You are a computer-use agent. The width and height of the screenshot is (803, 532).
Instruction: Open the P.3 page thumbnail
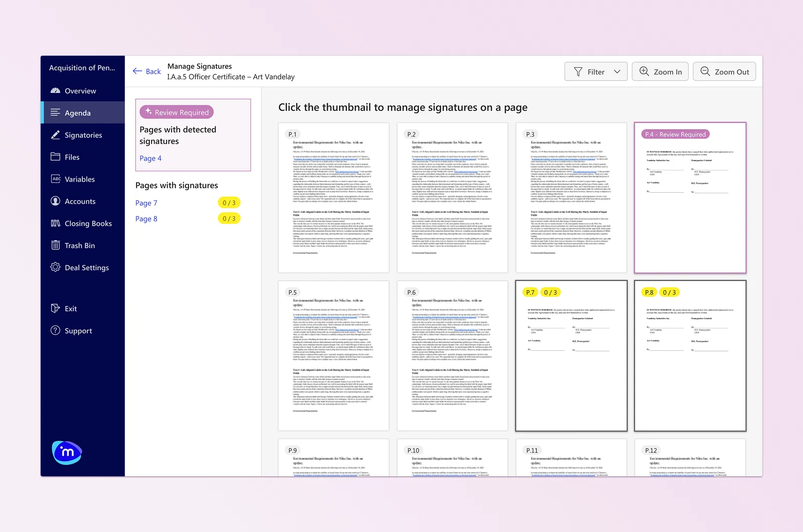point(572,198)
